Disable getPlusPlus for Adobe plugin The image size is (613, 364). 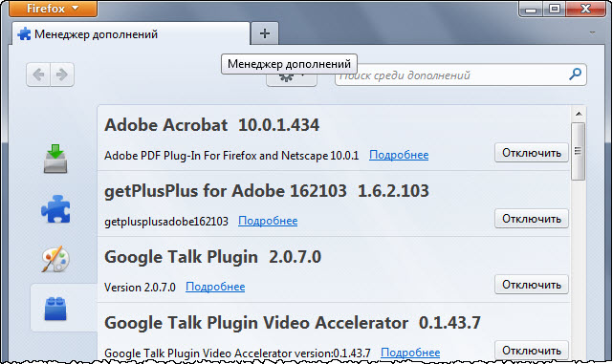532,219
